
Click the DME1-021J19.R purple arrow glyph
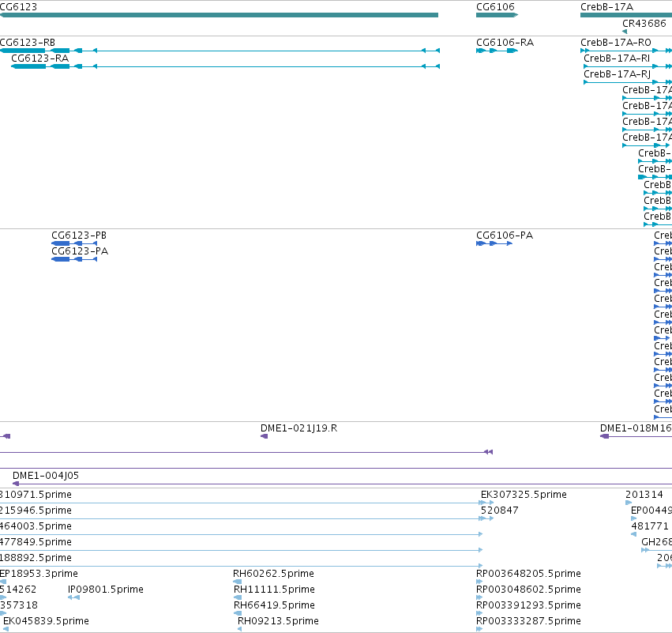pyautogui.click(x=264, y=436)
